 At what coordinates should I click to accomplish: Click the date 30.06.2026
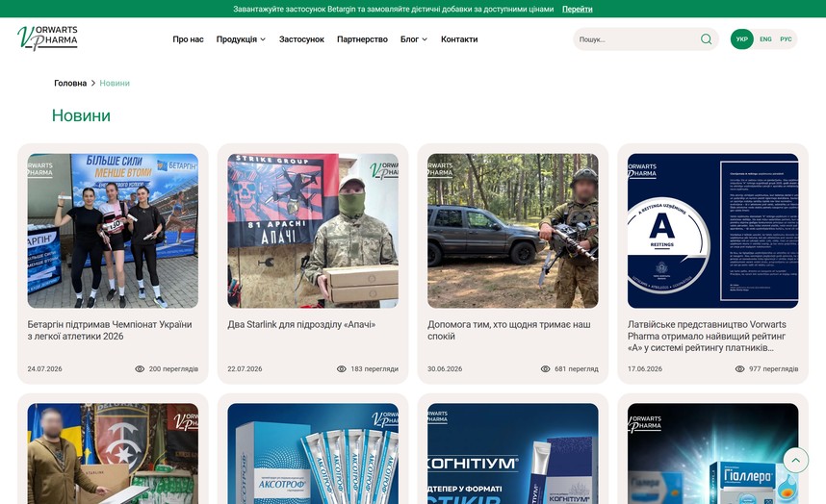point(445,368)
